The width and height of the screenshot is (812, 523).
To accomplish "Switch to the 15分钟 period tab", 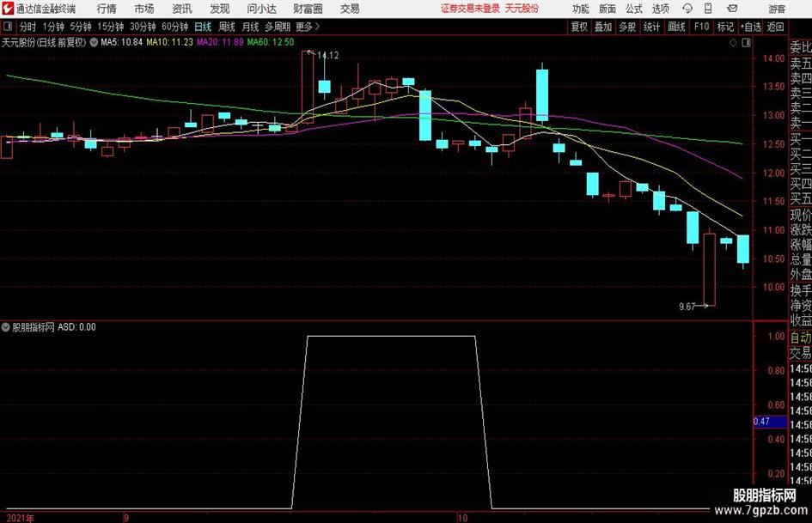I will click(x=111, y=27).
